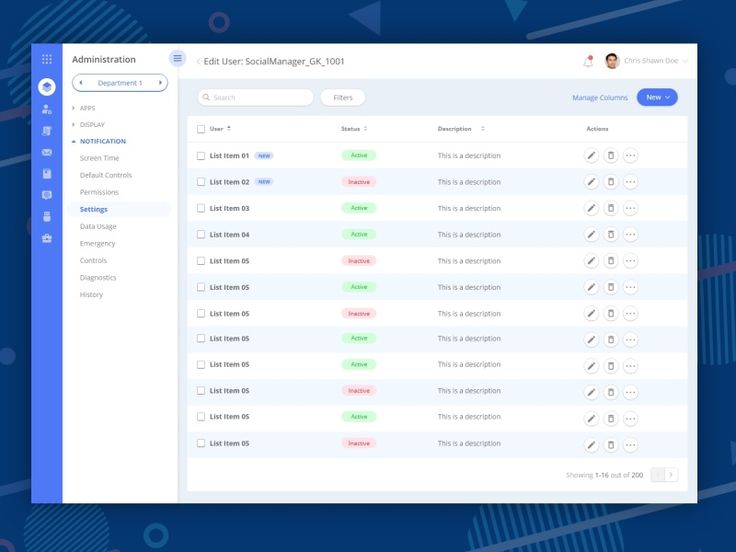Open the users sidebar icon
736x552 pixels.
pos(46,109)
